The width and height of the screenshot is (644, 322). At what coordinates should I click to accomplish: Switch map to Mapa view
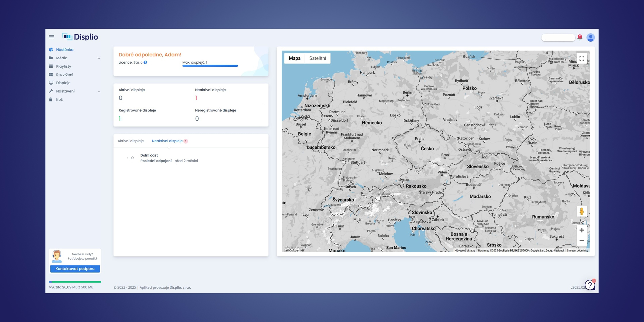click(x=294, y=58)
